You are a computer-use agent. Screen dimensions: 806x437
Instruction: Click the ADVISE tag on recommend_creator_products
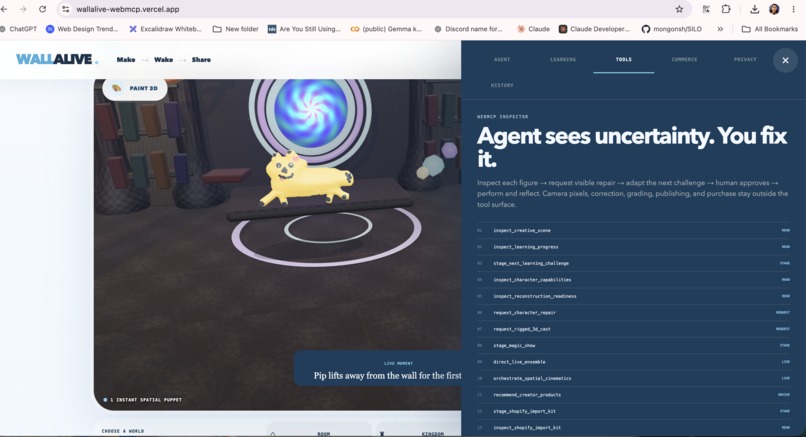785,395
